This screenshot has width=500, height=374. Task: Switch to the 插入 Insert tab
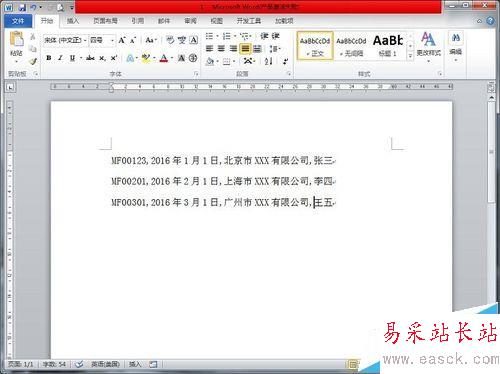[x=73, y=21]
